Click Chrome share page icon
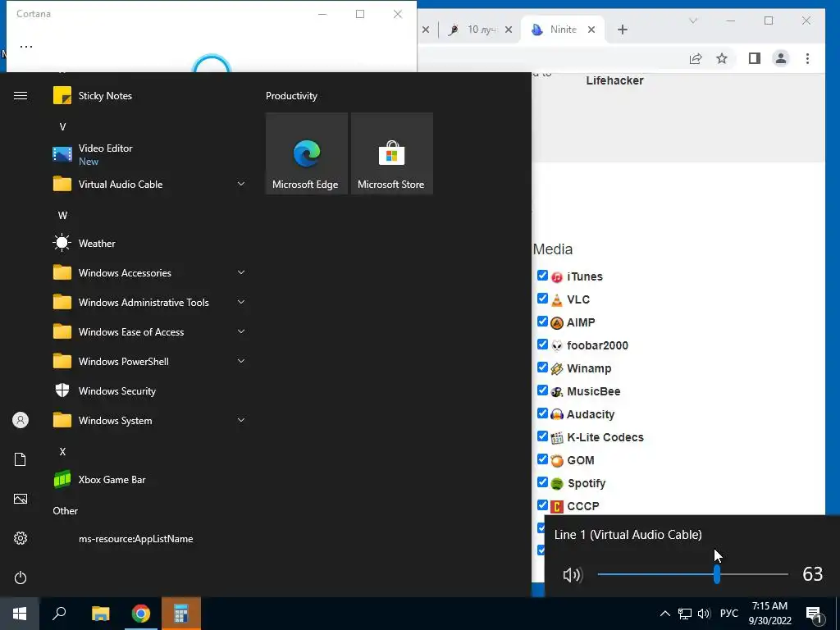Image resolution: width=840 pixels, height=630 pixels. (x=696, y=58)
